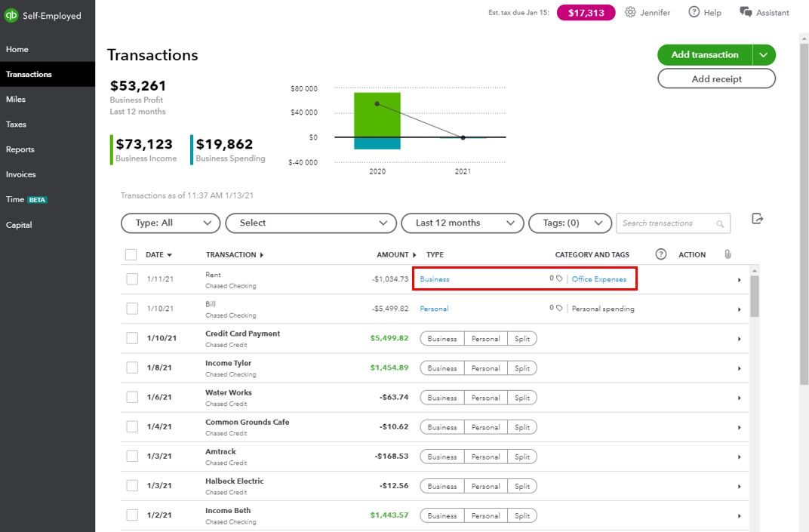Viewport: 809px width, 532px height.
Task: Mark Income Beth as Business
Action: (442, 515)
